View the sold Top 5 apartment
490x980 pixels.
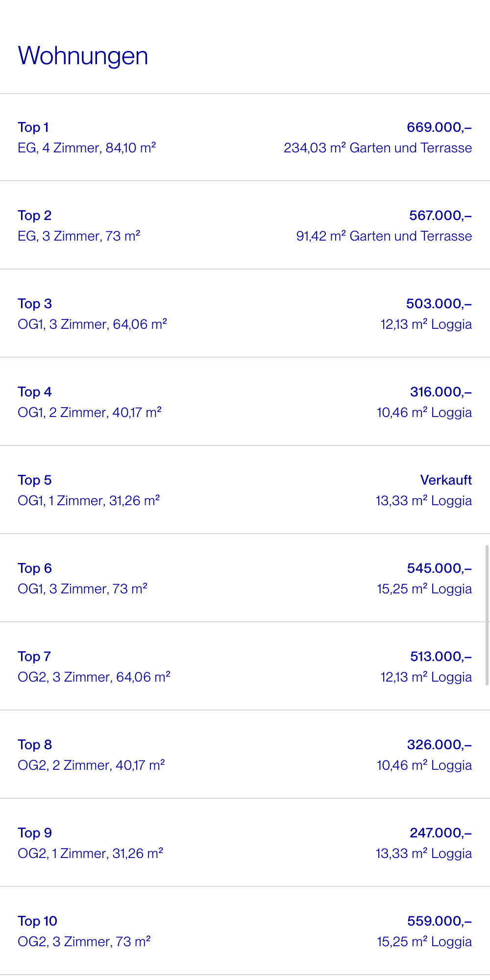click(x=35, y=480)
